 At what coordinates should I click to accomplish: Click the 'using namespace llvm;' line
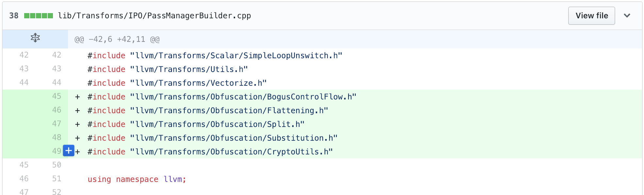(x=137, y=179)
